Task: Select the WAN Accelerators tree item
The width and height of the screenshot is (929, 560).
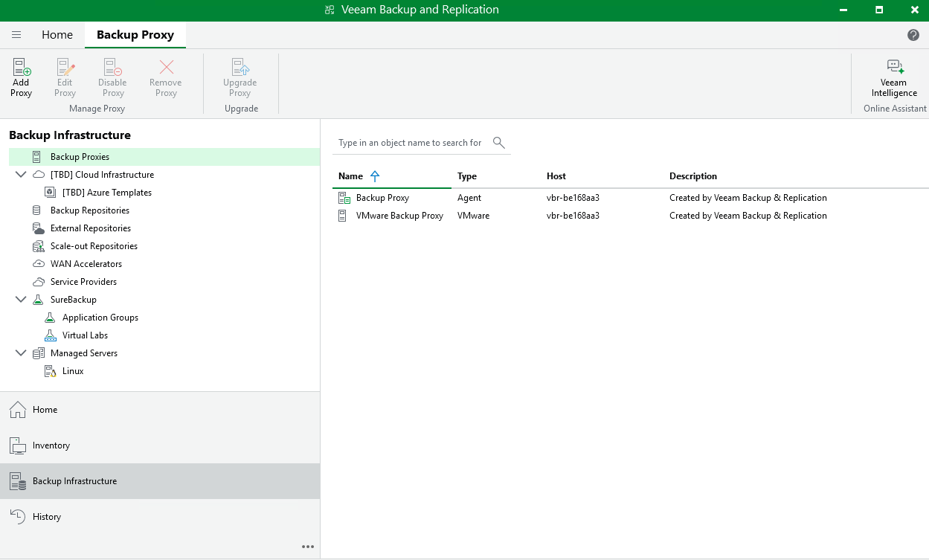Action: pyautogui.click(x=86, y=264)
